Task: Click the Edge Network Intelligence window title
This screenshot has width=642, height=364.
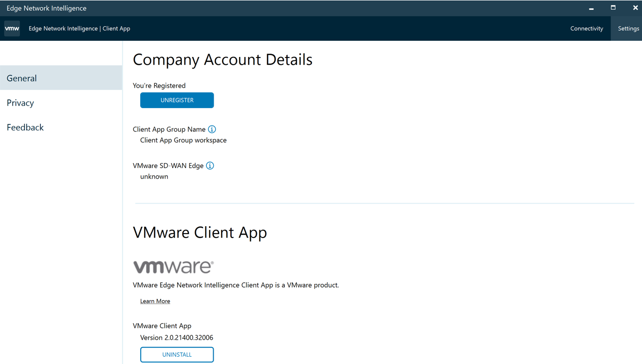Action: pos(47,8)
